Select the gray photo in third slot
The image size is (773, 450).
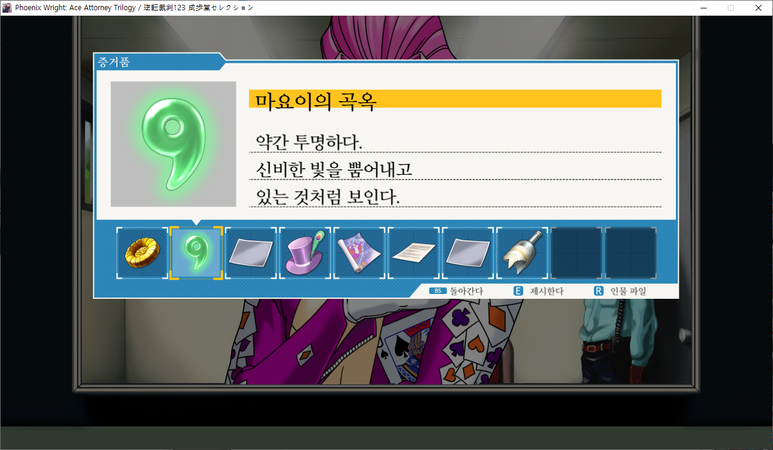pyautogui.click(x=250, y=253)
